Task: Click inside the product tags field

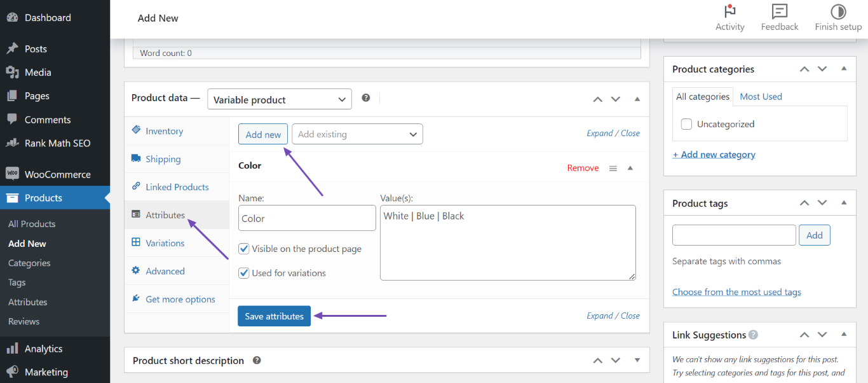Action: coord(733,235)
